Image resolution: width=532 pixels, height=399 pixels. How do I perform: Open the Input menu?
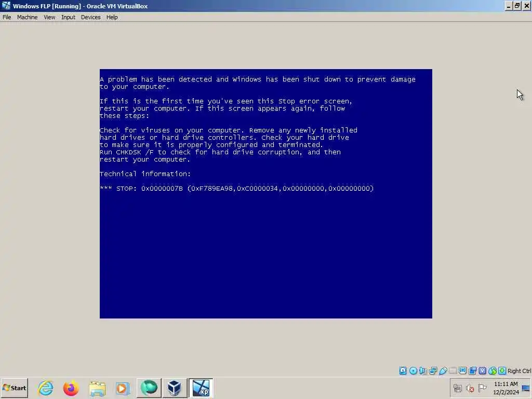(68, 17)
